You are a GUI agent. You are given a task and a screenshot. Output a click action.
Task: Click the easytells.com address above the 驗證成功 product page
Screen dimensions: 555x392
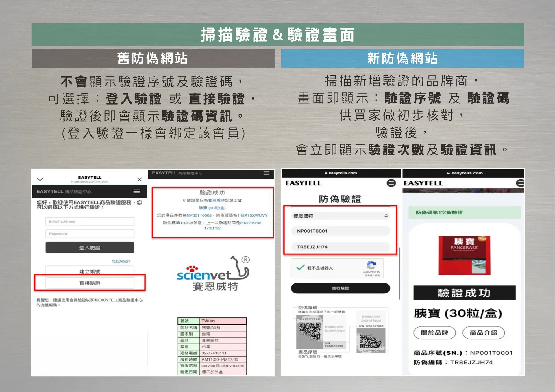tap(465, 173)
